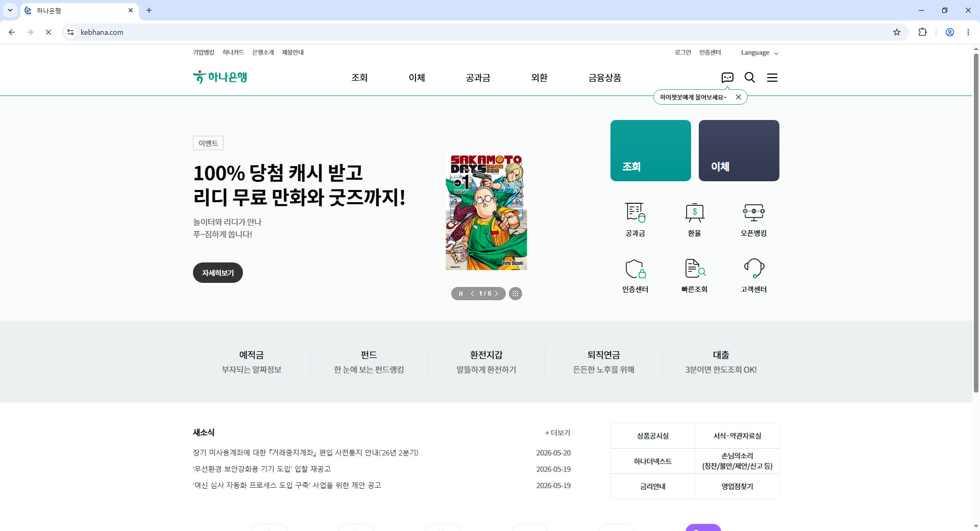980x531 pixels.
Task: Open the browser extensions icon
Action: [x=923, y=32]
